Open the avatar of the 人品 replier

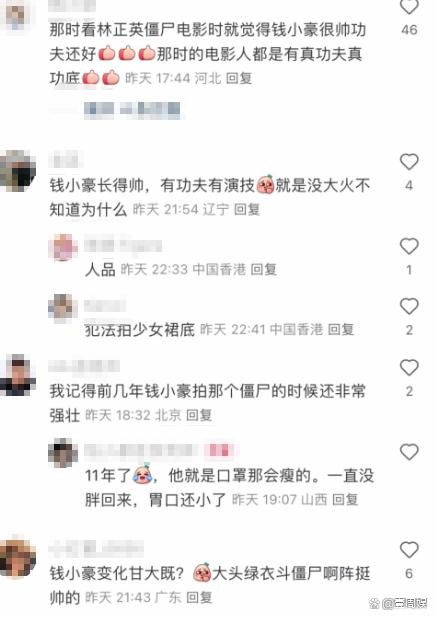(x=63, y=248)
